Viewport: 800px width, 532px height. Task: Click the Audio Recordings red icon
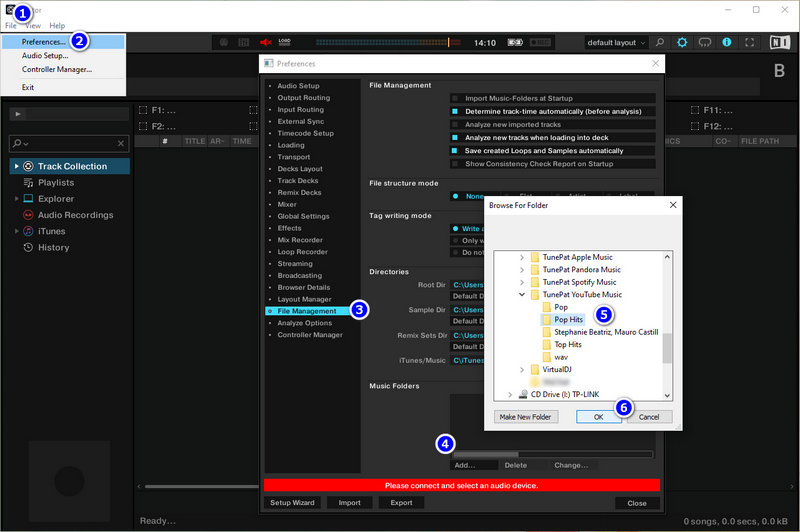(29, 215)
